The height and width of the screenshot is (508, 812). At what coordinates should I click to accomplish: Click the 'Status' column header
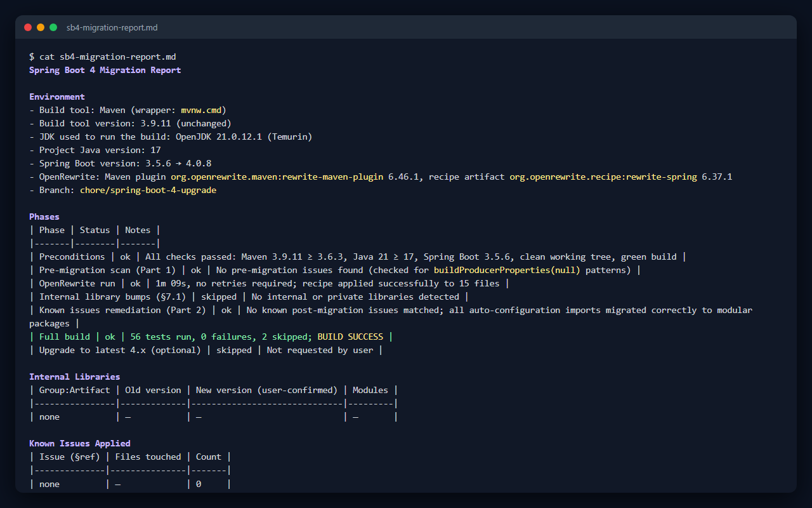[x=95, y=230]
